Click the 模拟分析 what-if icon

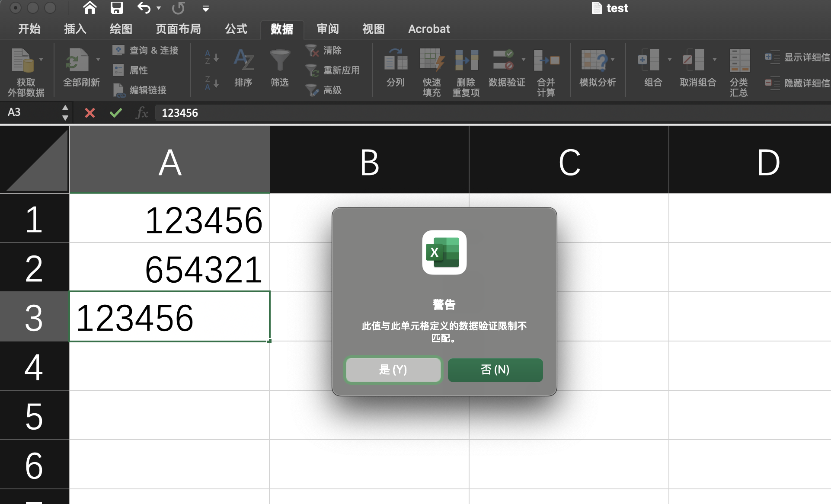pyautogui.click(x=594, y=60)
